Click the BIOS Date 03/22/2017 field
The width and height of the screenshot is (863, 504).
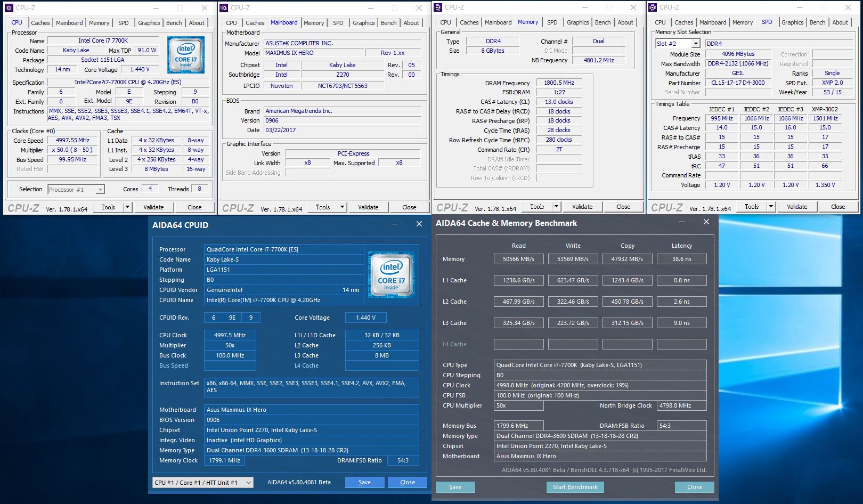point(342,130)
